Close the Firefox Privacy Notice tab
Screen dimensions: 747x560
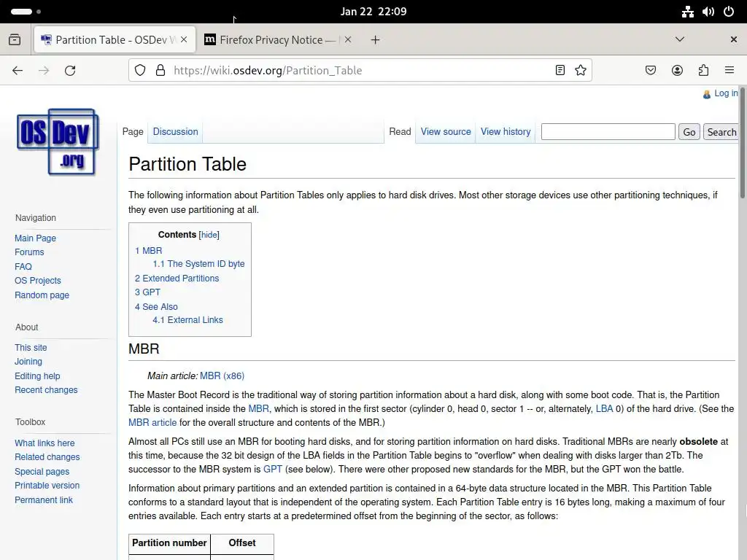click(348, 39)
